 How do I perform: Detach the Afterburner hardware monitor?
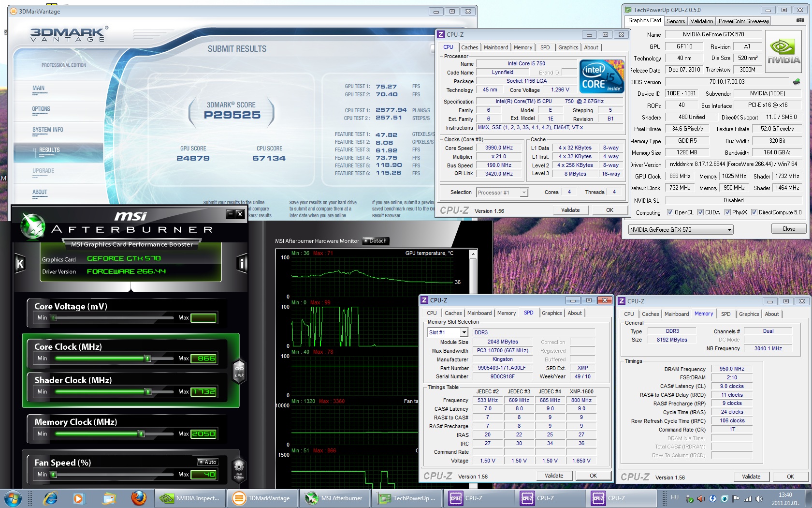[x=376, y=241]
